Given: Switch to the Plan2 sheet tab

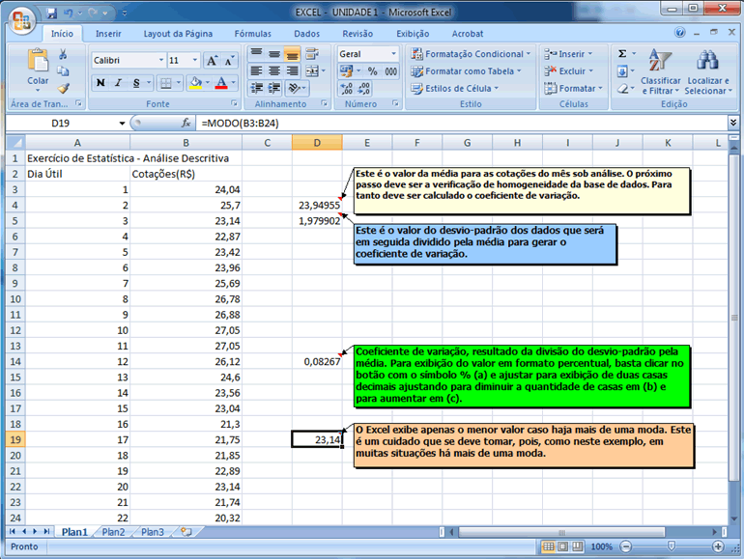Looking at the screenshot, I should (x=114, y=532).
